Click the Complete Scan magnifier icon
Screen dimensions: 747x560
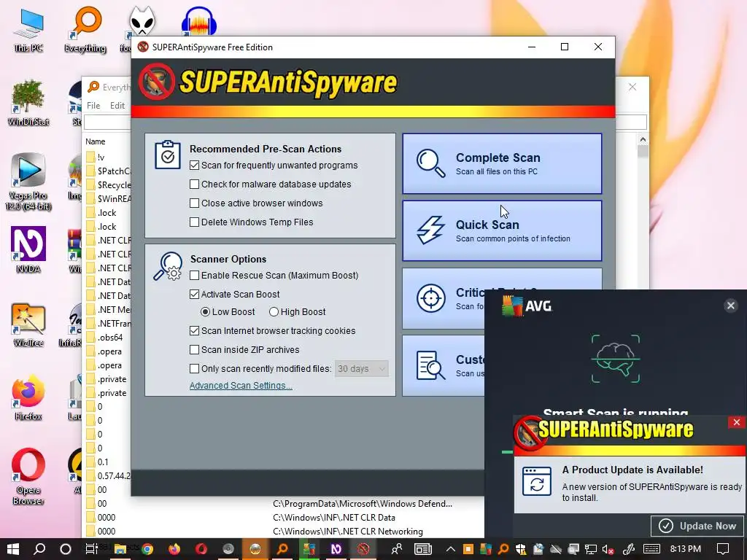tap(430, 163)
